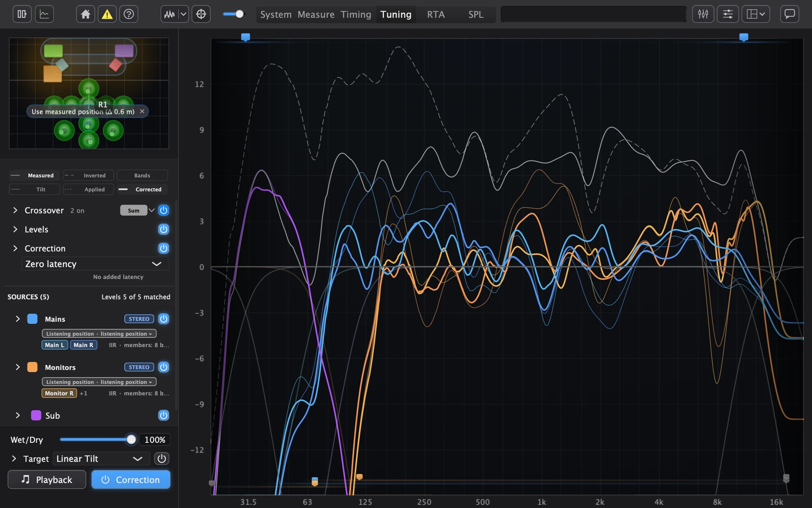Select the purple speaker in room map
This screenshot has width=812, height=508.
(x=124, y=51)
